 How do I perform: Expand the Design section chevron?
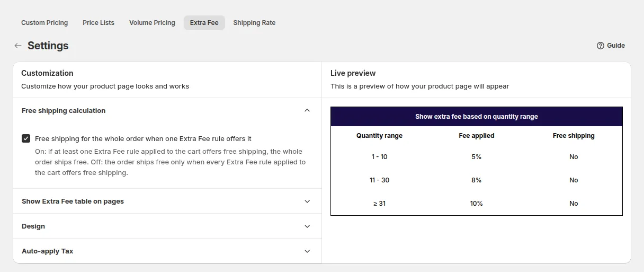tap(307, 226)
